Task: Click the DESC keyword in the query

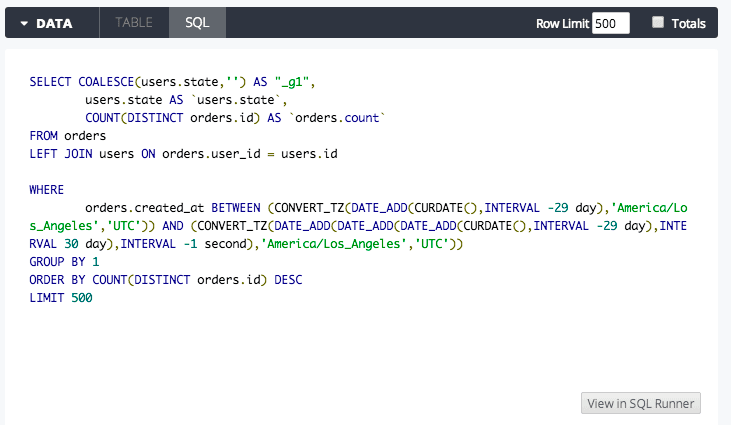Action: click(286, 280)
